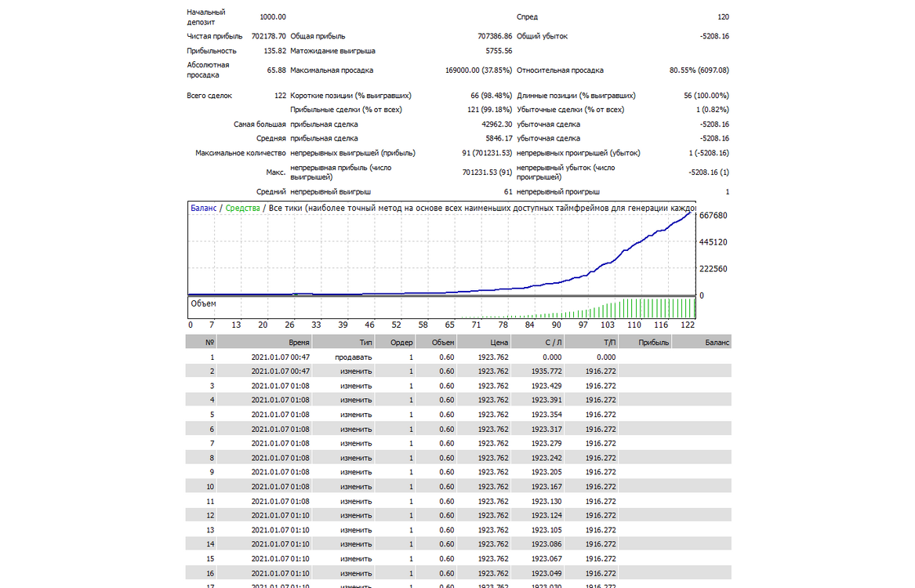Screen dimensions: 915x588
Task: Select stop loss 1935.772 in row 2
Action: click(x=546, y=372)
